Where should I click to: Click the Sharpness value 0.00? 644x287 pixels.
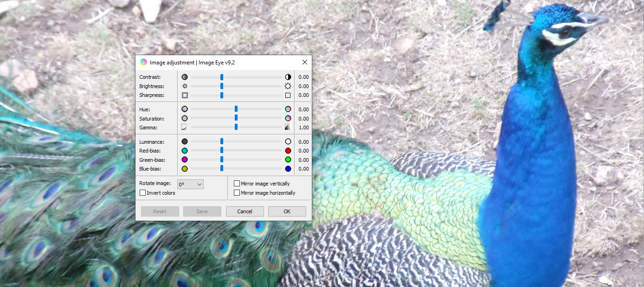click(303, 95)
